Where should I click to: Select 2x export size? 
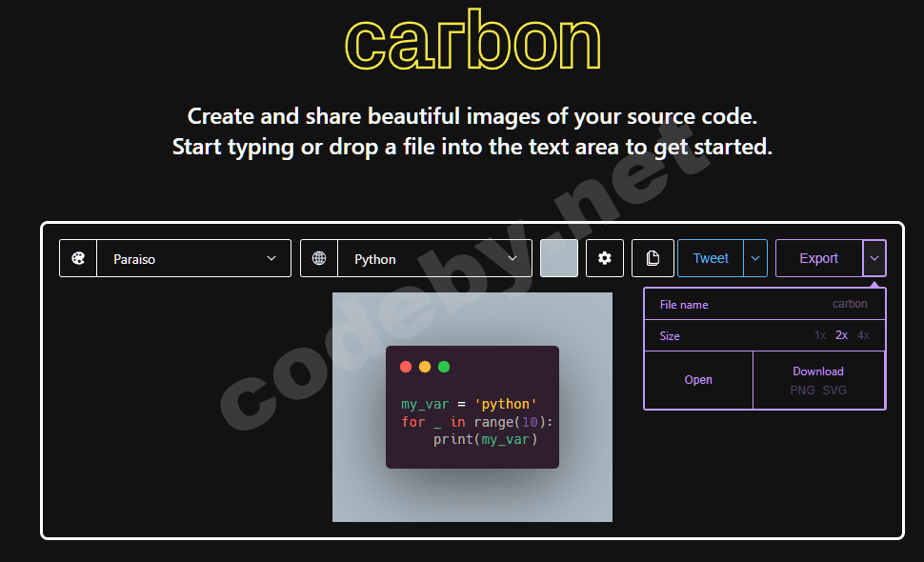[841, 335]
